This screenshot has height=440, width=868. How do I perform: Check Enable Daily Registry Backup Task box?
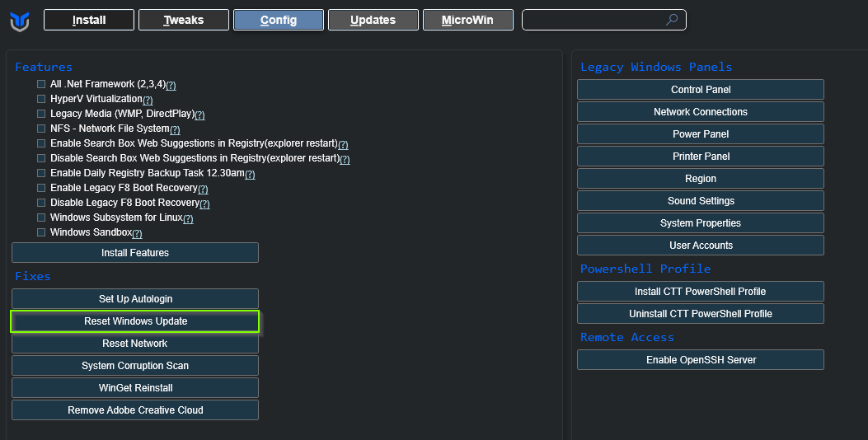41,173
